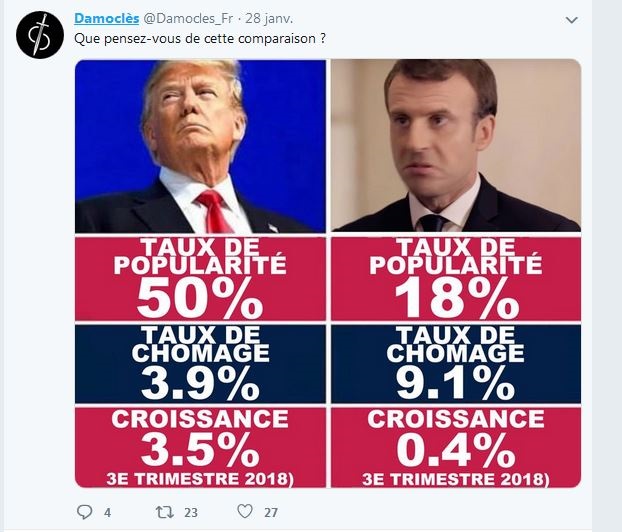This screenshot has height=532, width=622.
Task: Like the tweet with the heart icon
Action: [x=245, y=512]
